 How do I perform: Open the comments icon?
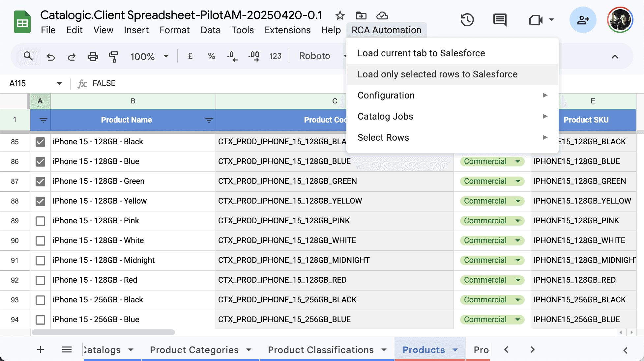point(500,20)
